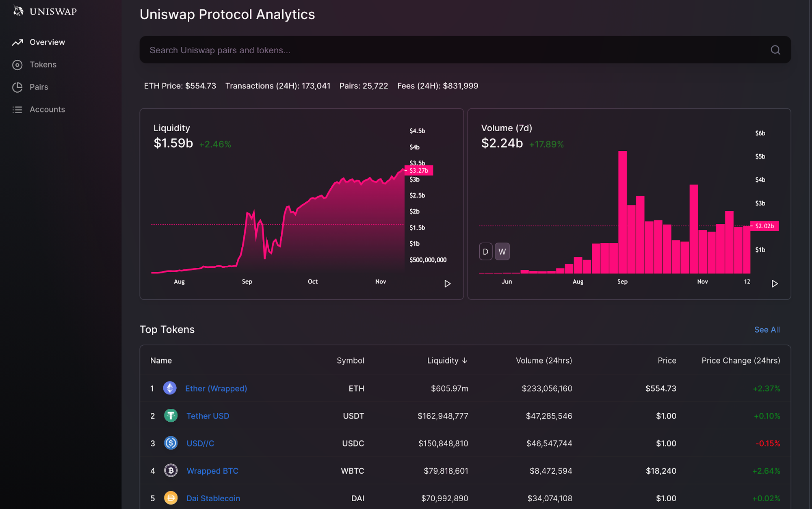Sort tokens by Symbol column
The image size is (812, 509).
[x=350, y=361]
